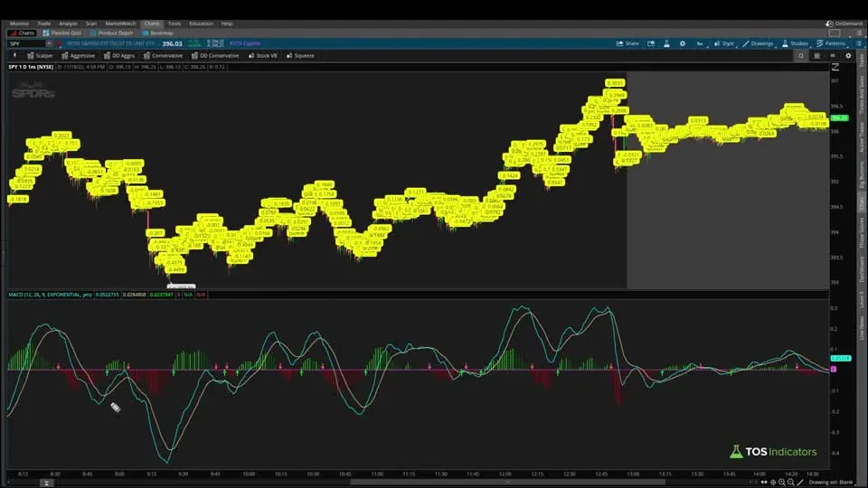Viewport: 868px width, 488px height.
Task: Switch to the Bookmap sub-tab
Action: tap(157, 33)
